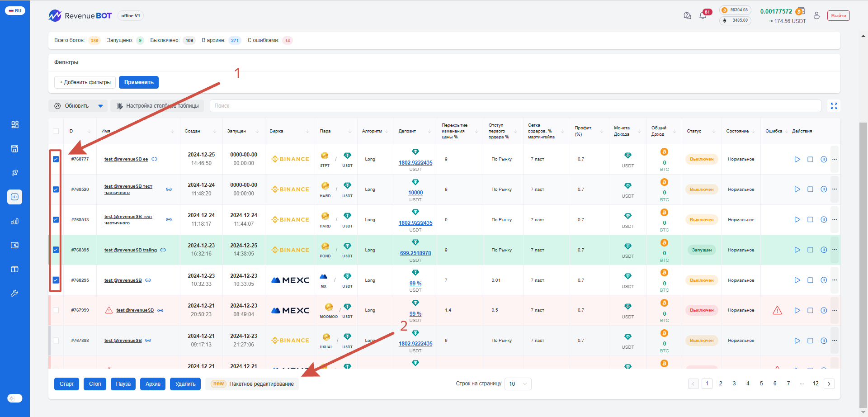Toggle the theme switch at sidebar bottom
This screenshot has height=417, width=868.
pyautogui.click(x=15, y=398)
